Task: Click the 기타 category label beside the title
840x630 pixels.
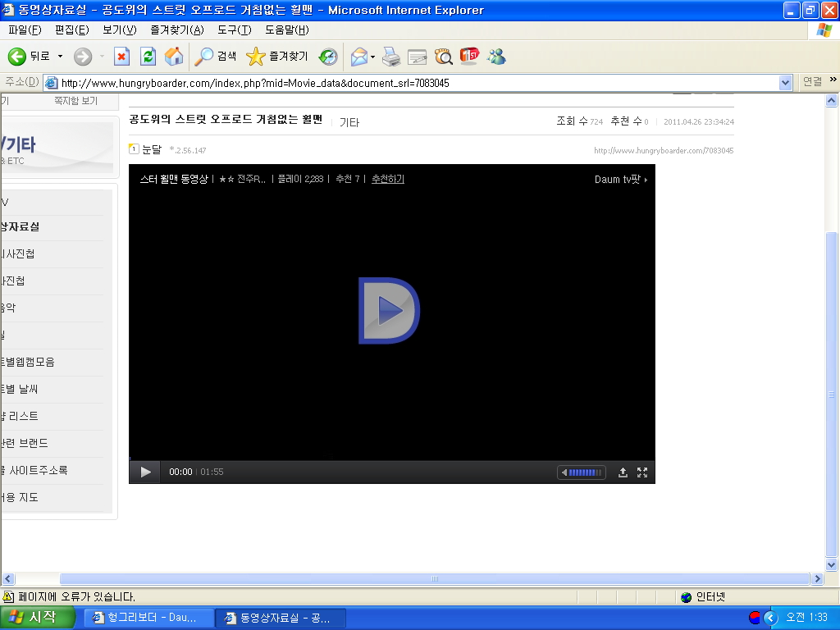Action: (x=349, y=123)
